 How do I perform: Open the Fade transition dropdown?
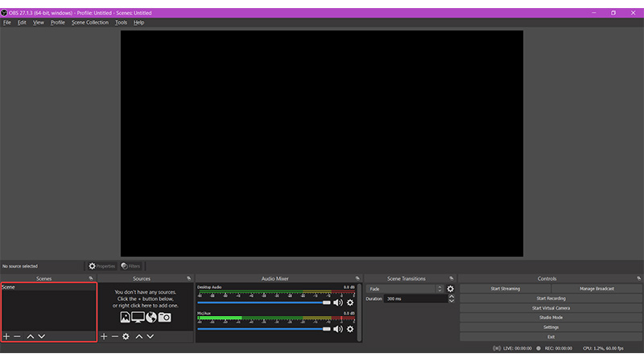(x=405, y=289)
